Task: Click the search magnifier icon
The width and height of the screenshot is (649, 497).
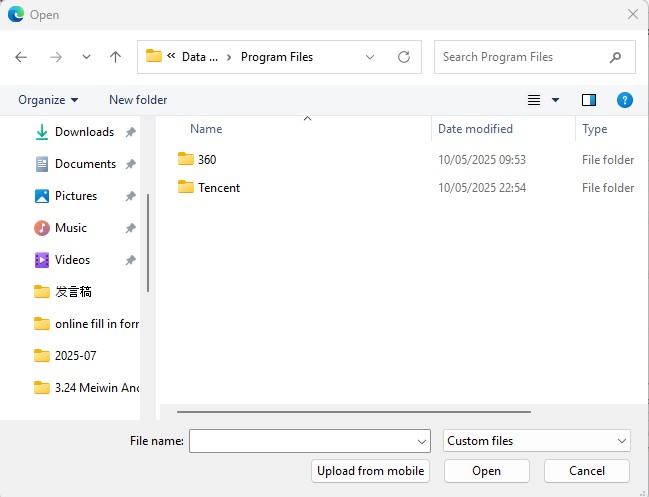Action: pos(615,57)
